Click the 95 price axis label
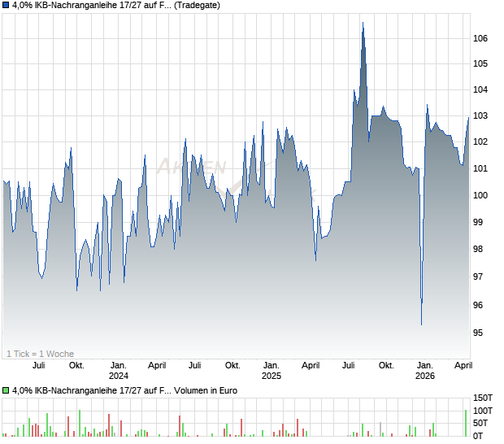Image resolution: width=504 pixels, height=444 pixels. [x=478, y=333]
